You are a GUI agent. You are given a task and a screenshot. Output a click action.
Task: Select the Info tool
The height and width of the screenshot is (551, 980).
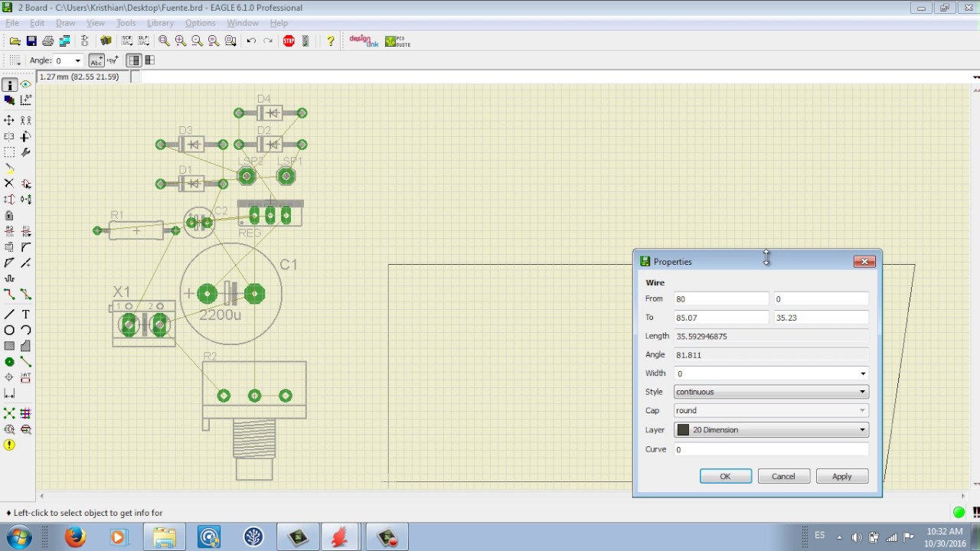point(9,85)
